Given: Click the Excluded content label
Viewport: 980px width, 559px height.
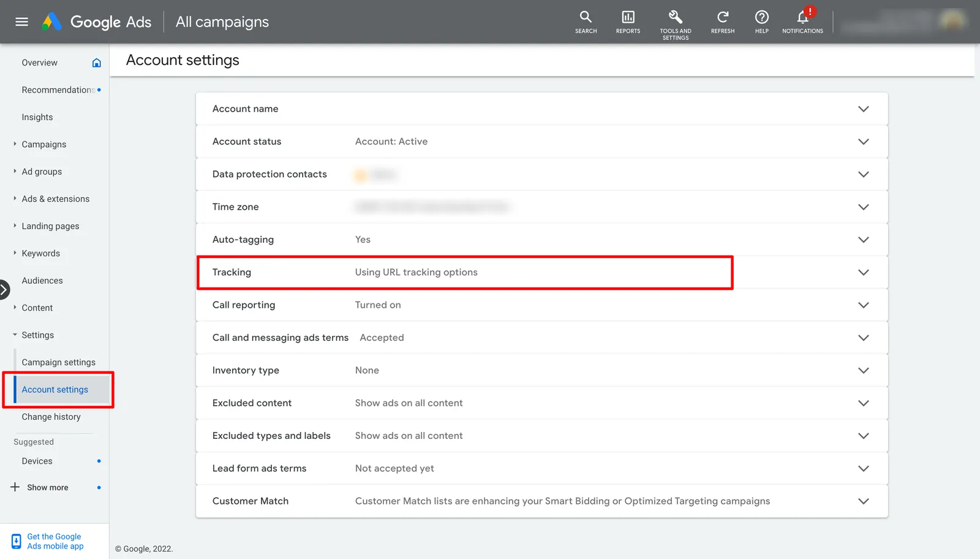Looking at the screenshot, I should (x=252, y=403).
